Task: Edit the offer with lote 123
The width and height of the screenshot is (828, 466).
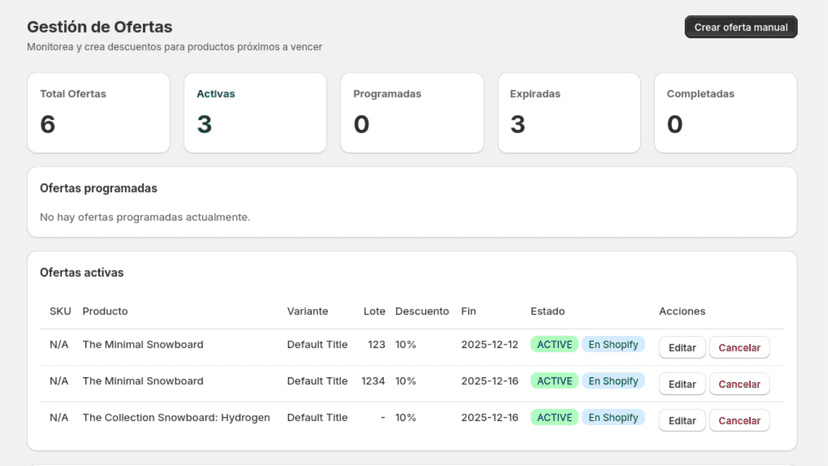Action: coord(682,348)
